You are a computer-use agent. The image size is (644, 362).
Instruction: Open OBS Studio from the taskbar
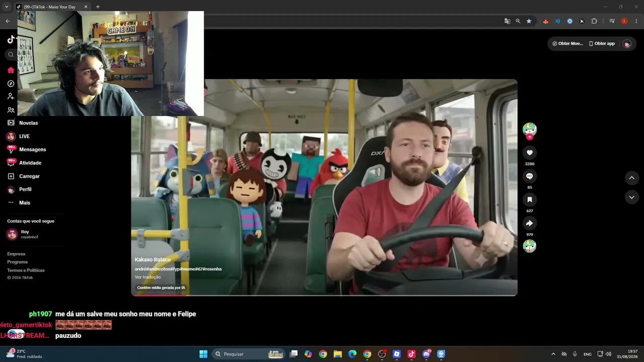click(x=382, y=354)
